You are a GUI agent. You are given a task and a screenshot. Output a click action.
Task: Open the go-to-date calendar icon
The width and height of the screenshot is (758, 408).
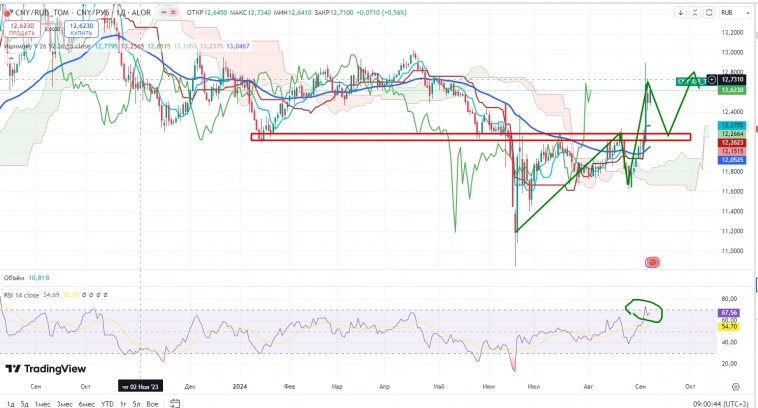(x=174, y=403)
